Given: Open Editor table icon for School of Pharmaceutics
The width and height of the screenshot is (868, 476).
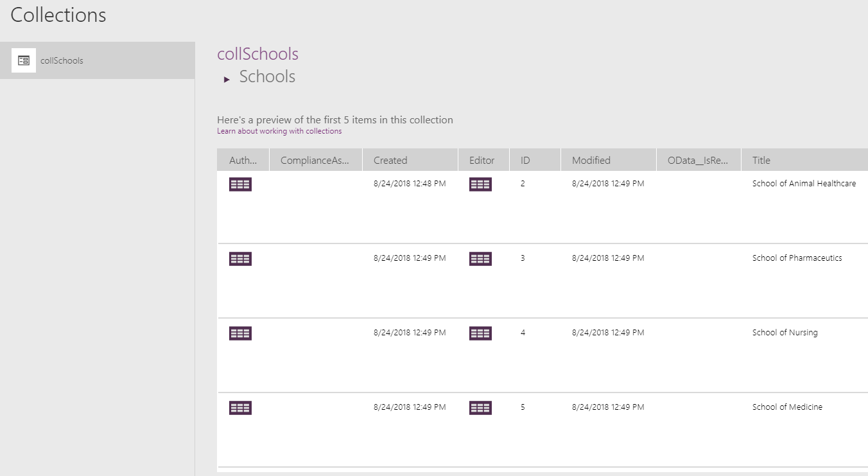Looking at the screenshot, I should point(480,259).
